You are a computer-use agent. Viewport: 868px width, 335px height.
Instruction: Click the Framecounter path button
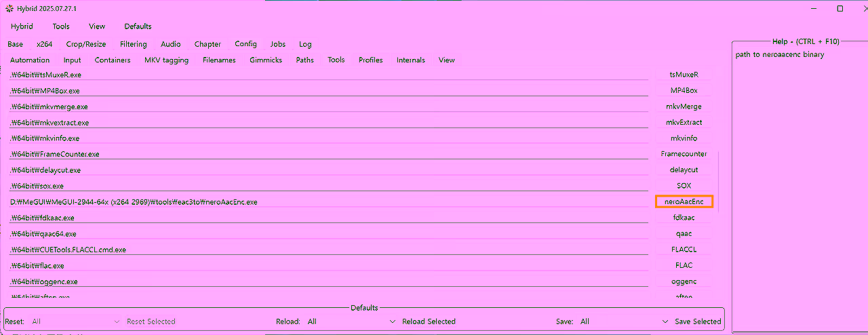684,154
